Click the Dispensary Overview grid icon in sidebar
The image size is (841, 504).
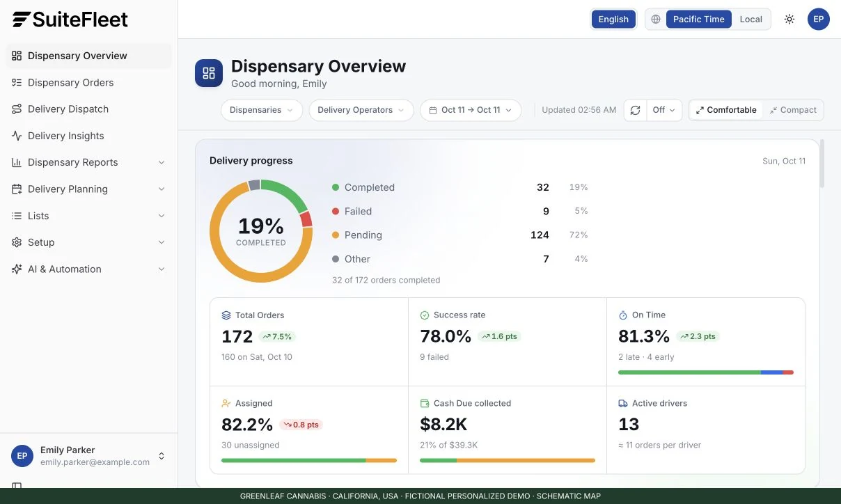(17, 56)
